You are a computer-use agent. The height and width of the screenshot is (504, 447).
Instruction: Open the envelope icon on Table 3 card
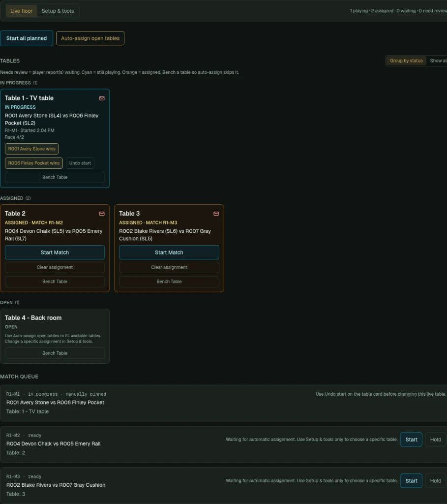coord(216,214)
